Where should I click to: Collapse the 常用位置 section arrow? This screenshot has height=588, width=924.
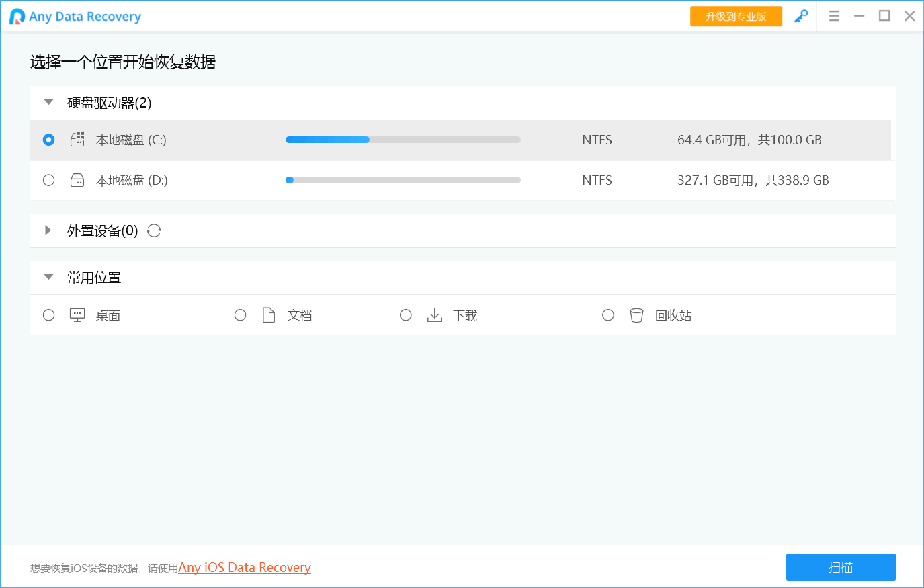pos(48,277)
